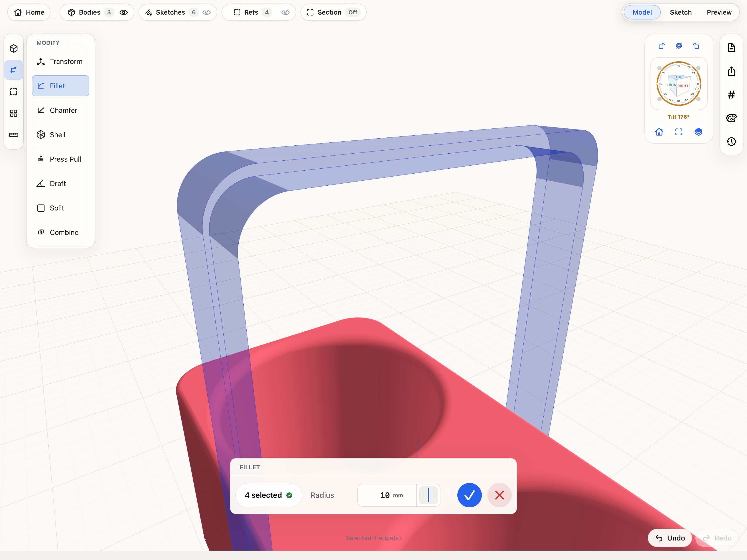Click the Press Pull tool icon
747x560 pixels.
pos(41,159)
